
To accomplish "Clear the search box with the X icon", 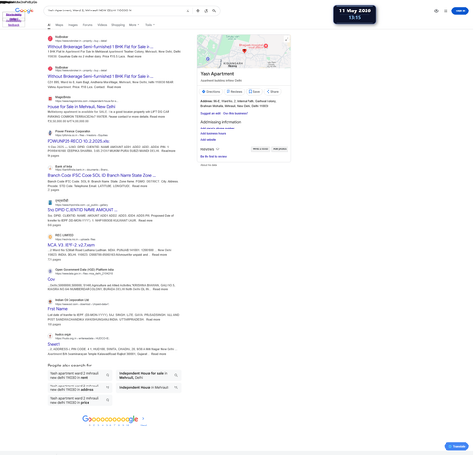I will 188,10.
